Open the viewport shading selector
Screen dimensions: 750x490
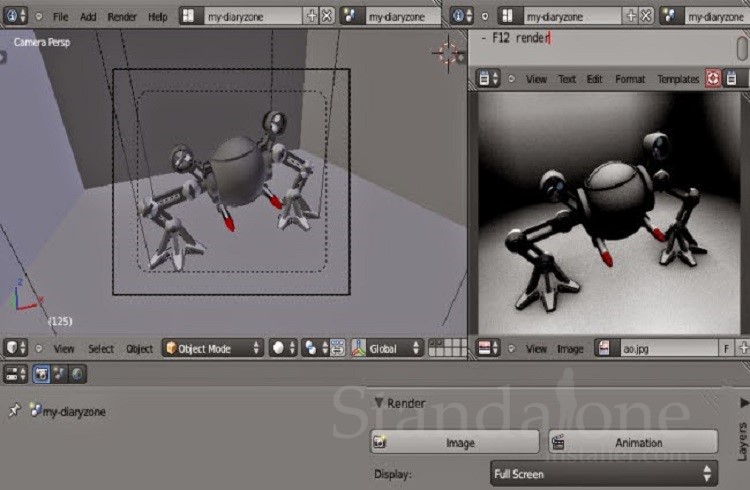283,348
